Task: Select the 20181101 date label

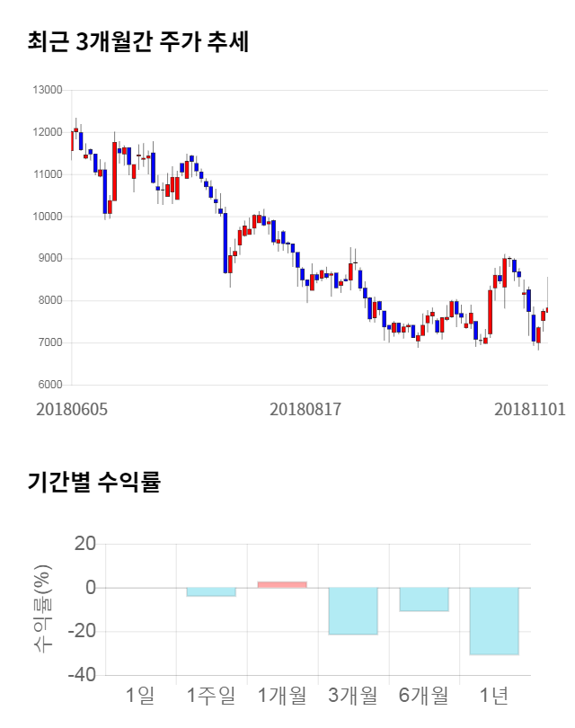Action: (529, 409)
